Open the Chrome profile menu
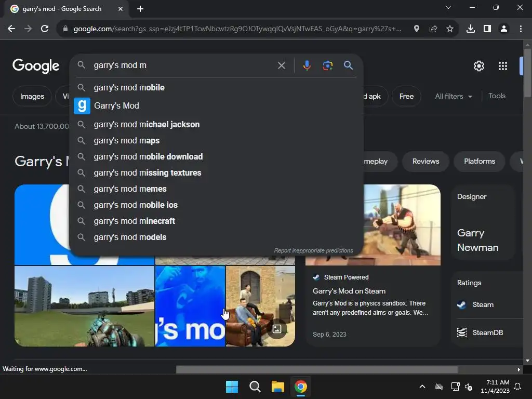532x399 pixels. click(x=504, y=29)
